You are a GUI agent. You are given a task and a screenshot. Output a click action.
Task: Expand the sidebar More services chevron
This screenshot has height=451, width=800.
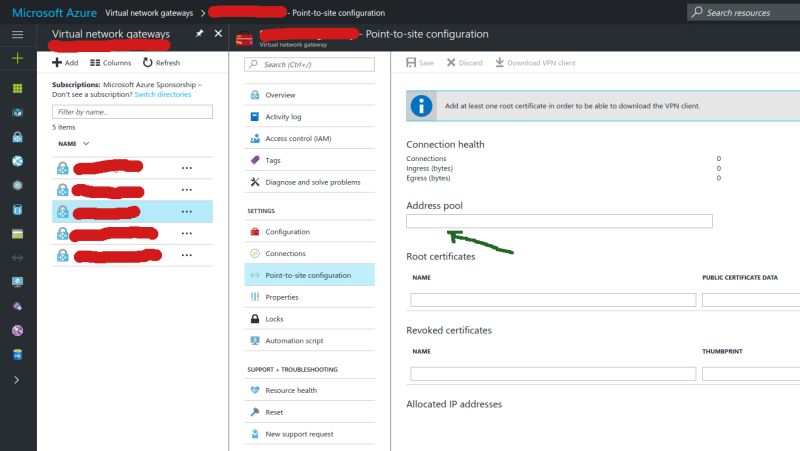[x=17, y=380]
